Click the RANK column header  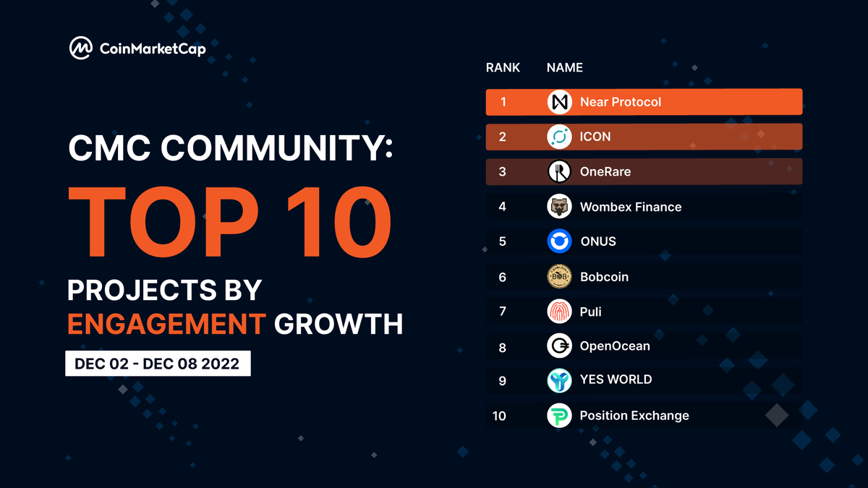click(503, 67)
